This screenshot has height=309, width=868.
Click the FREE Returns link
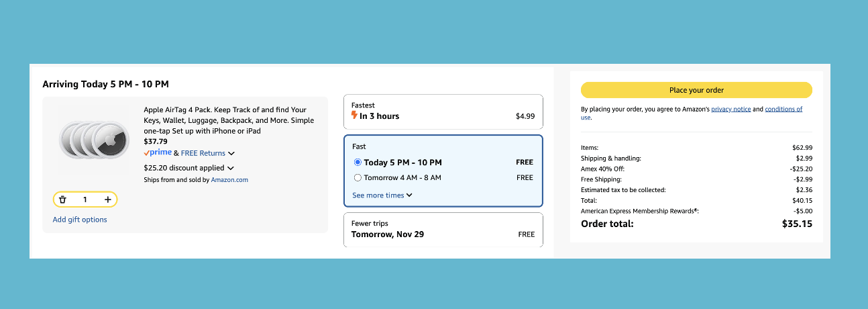click(203, 153)
